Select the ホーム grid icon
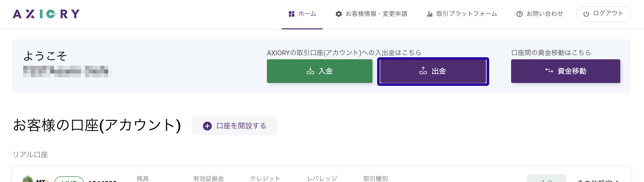Screen dimensions: 644x182 [291, 14]
